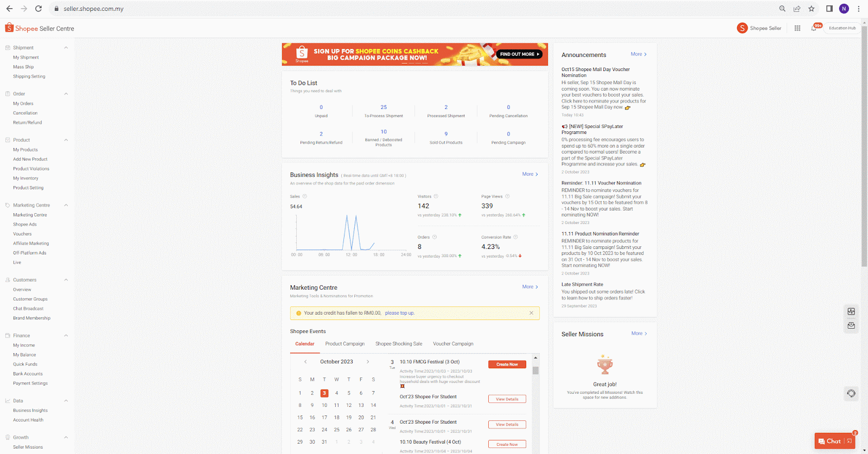This screenshot has height=454, width=868.
Task: Open More link in Marketing Centre
Action: [530, 287]
